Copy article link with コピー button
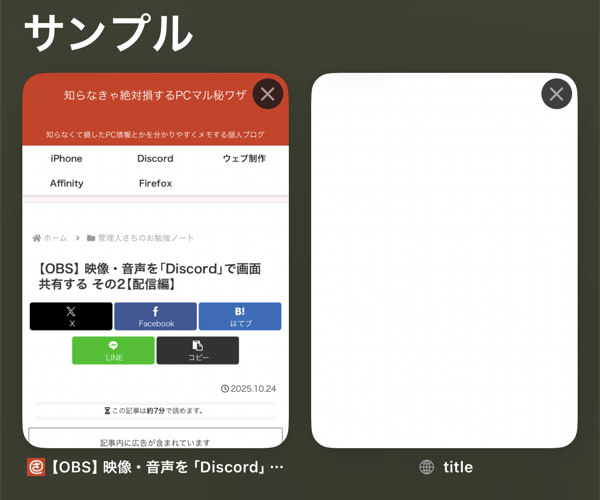Image resolution: width=600 pixels, height=500 pixels. (x=198, y=350)
